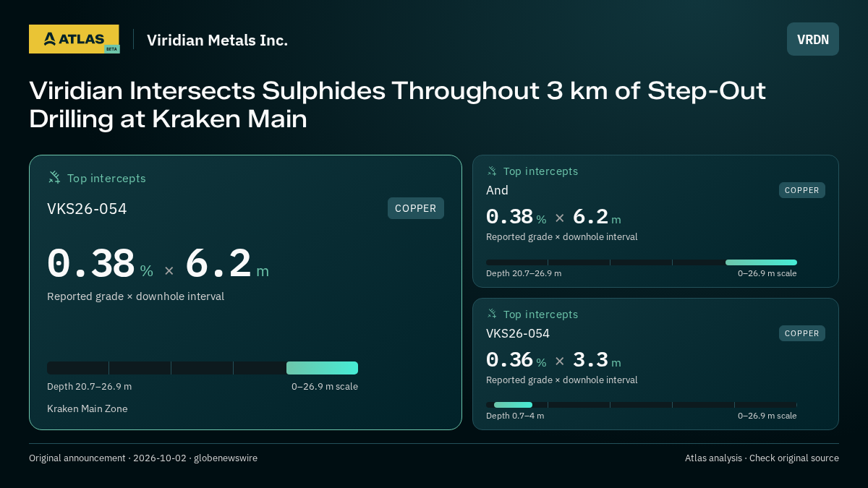Click the COPPER tag in the 0.36% card

[802, 333]
